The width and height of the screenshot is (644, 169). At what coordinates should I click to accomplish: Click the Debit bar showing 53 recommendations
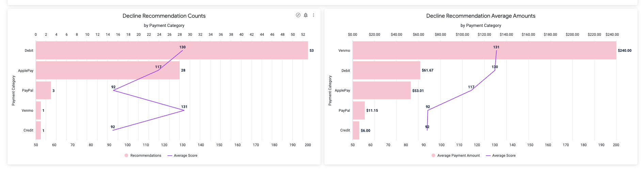coord(172,50)
